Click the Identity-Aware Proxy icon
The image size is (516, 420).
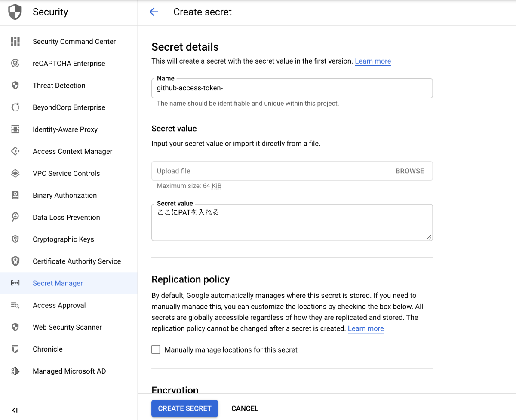click(15, 129)
